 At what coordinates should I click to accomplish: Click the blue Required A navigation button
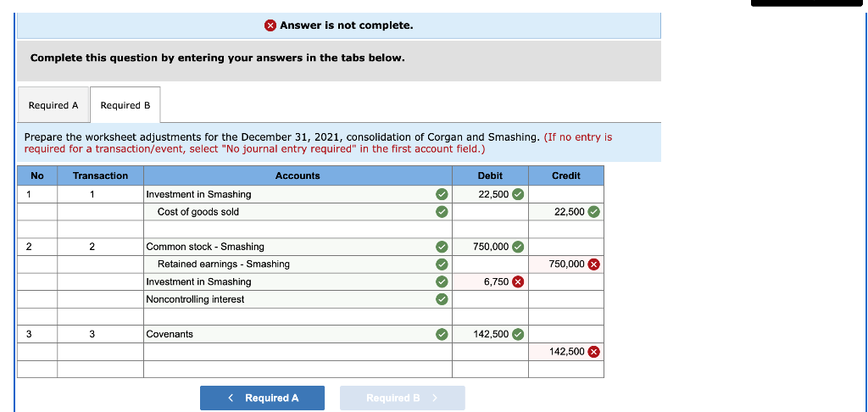point(263,398)
